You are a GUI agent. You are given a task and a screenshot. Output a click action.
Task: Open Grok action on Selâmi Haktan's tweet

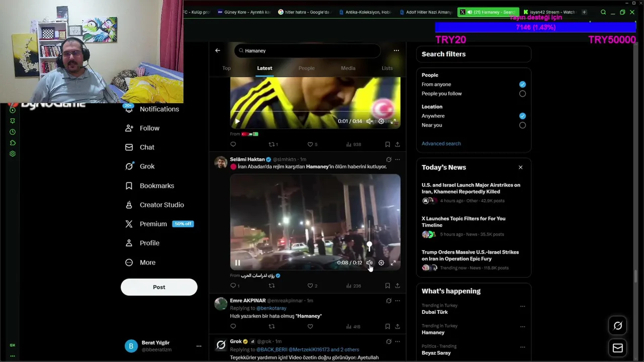388,159
